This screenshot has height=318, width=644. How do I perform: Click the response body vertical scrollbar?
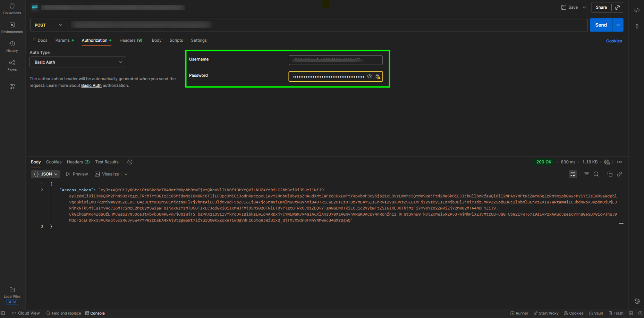pos(621,223)
